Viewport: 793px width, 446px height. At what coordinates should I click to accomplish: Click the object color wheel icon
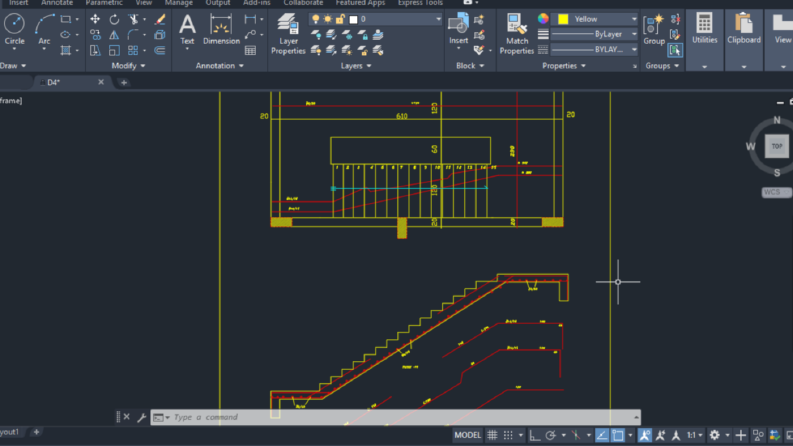[543, 19]
